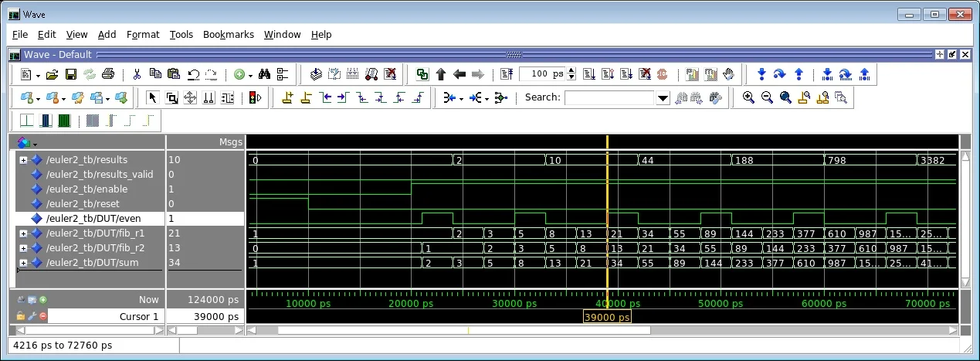The height and width of the screenshot is (361, 980).
Task: Click the Step Into down-arrow icon
Action: [x=761, y=74]
